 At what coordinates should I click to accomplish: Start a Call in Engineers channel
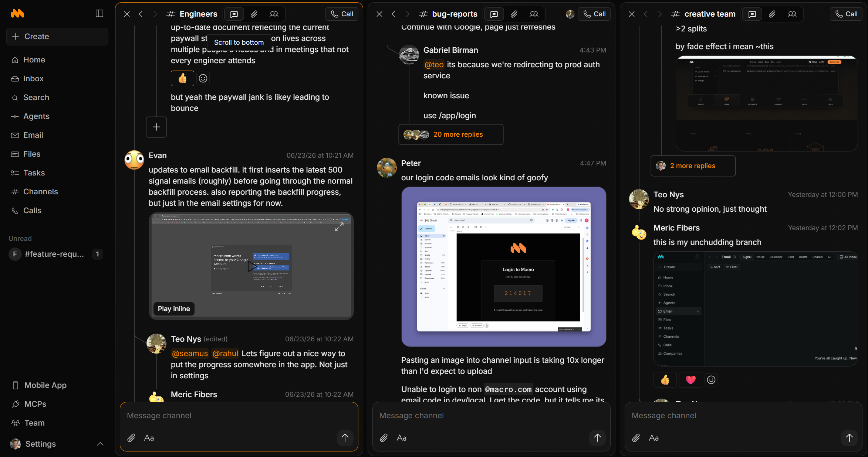pos(342,14)
